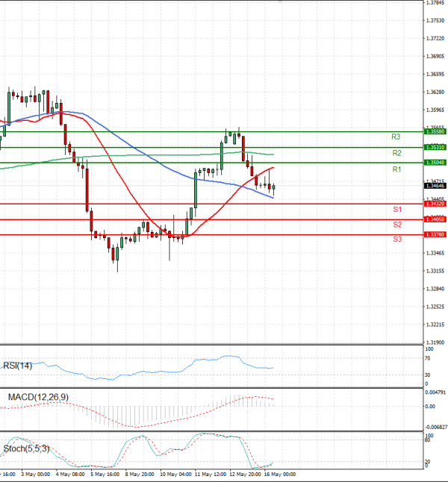Click the 1.32215 price axis value

pos(435,325)
